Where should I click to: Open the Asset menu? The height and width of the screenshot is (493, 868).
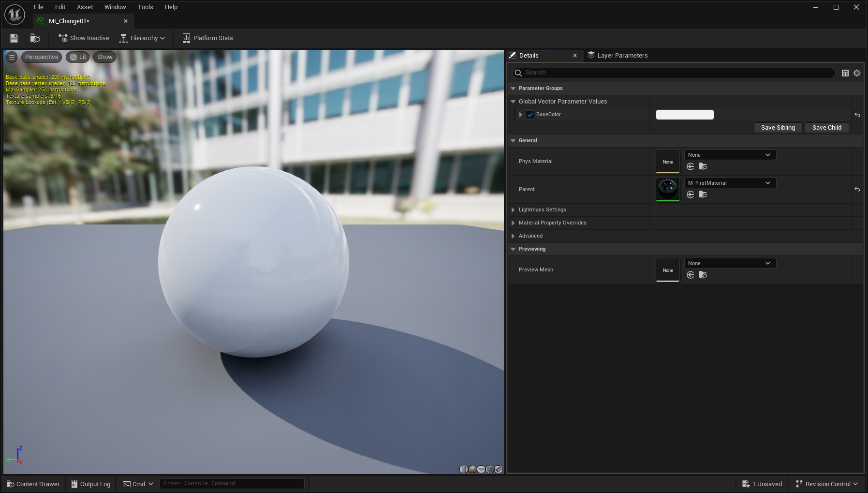[x=85, y=7]
